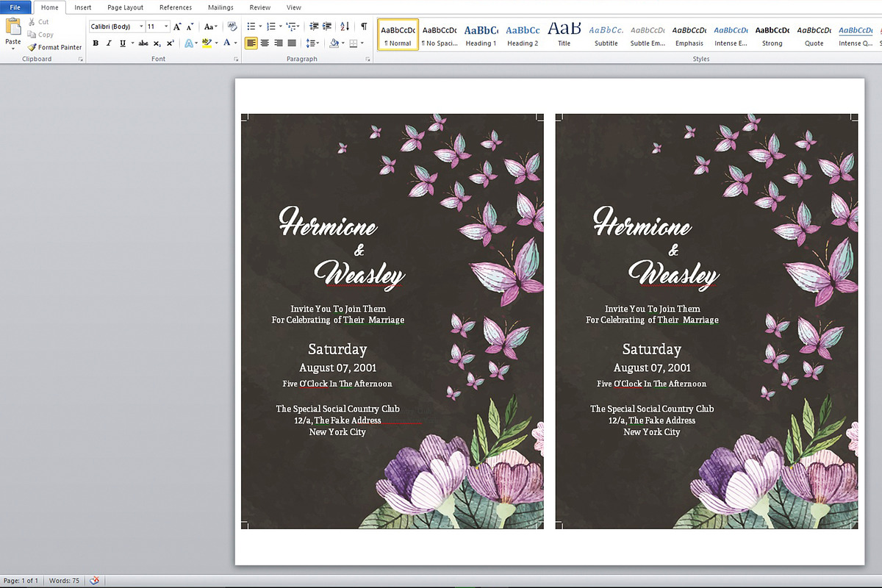
Task: Click the Multilevel list icon
Action: [x=292, y=26]
